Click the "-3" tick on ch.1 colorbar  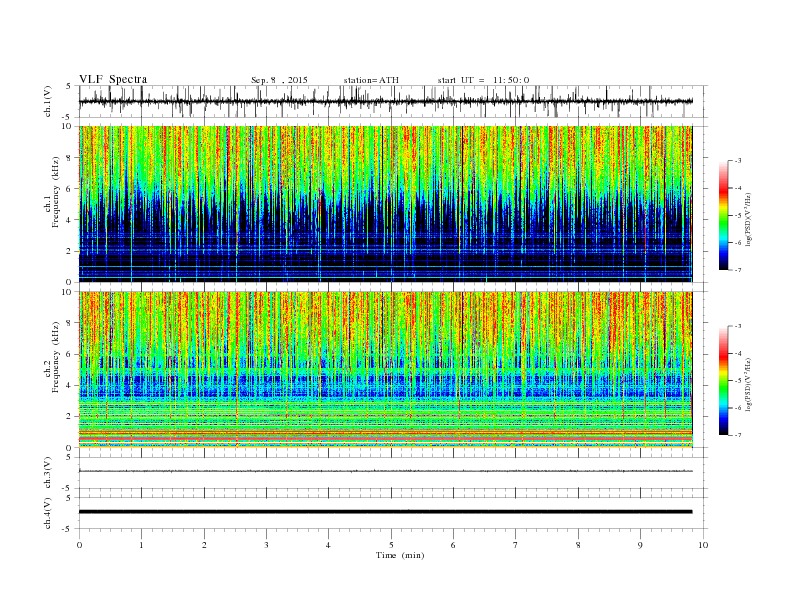[737, 161]
